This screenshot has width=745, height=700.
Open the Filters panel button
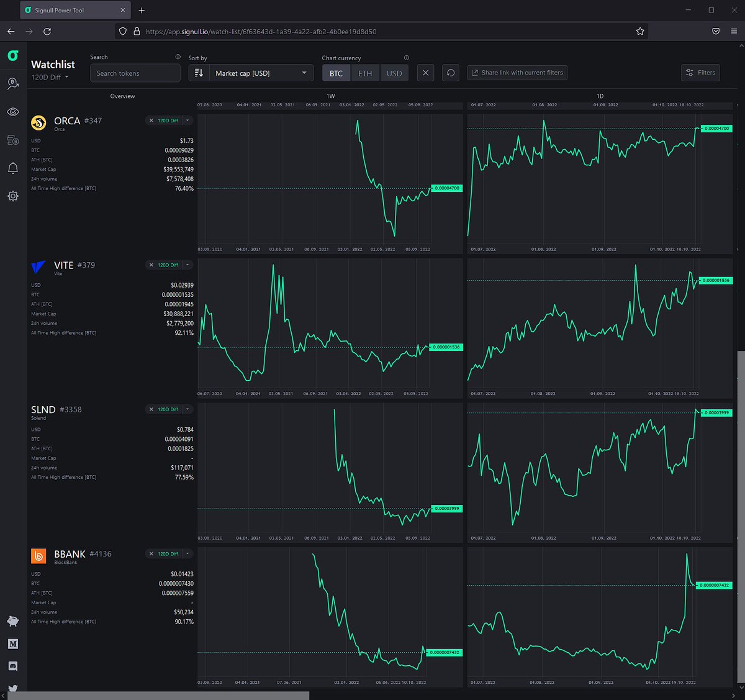click(x=700, y=73)
